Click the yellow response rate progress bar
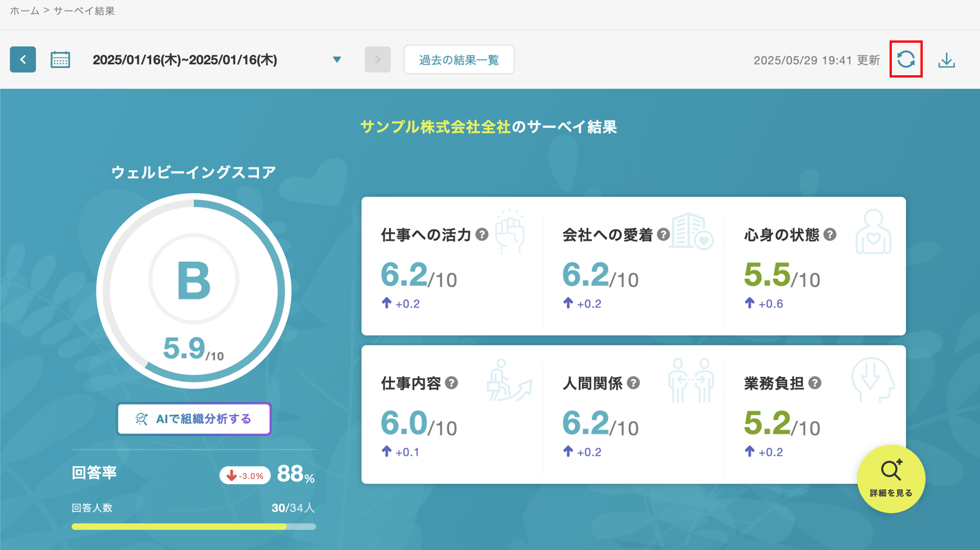The height and width of the screenshot is (550, 980). point(180,527)
